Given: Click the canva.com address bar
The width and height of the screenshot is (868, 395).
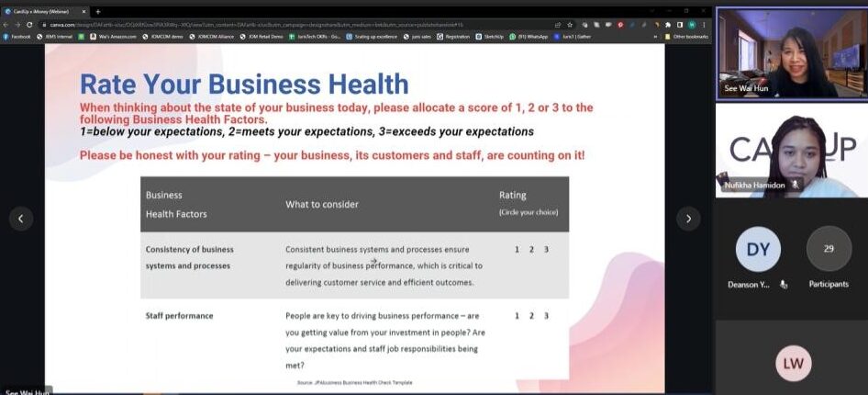Looking at the screenshot, I should (275, 24).
